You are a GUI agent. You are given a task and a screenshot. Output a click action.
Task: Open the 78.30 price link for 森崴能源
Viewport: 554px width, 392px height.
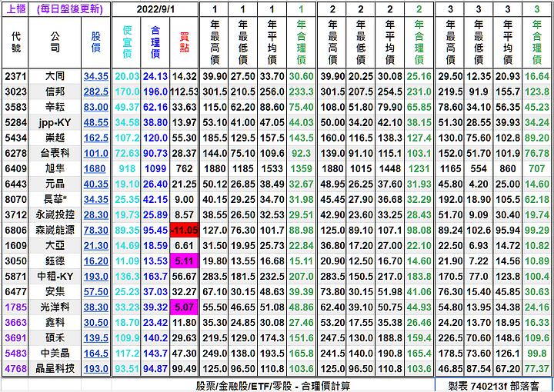(x=95, y=230)
